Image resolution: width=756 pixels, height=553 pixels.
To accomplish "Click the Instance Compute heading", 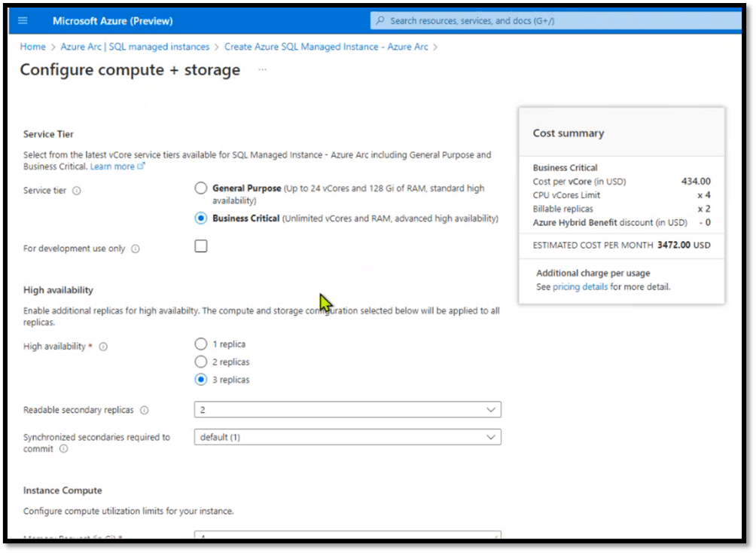I will click(x=62, y=490).
